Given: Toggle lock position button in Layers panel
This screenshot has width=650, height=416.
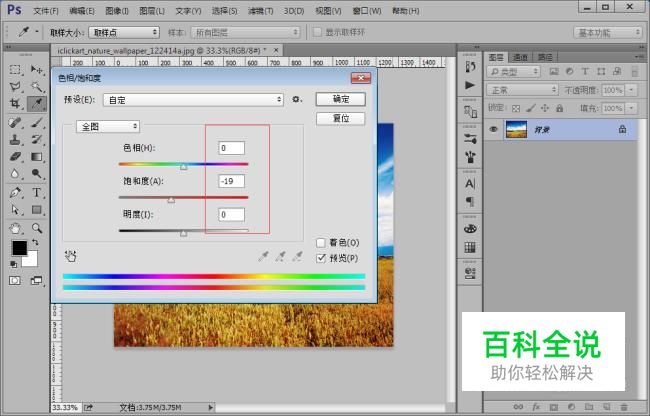Looking at the screenshot, I should click(545, 108).
